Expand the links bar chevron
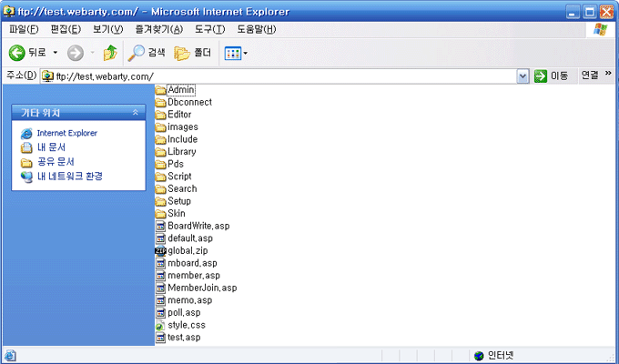Image resolution: width=619 pixels, height=364 pixels. point(608,76)
